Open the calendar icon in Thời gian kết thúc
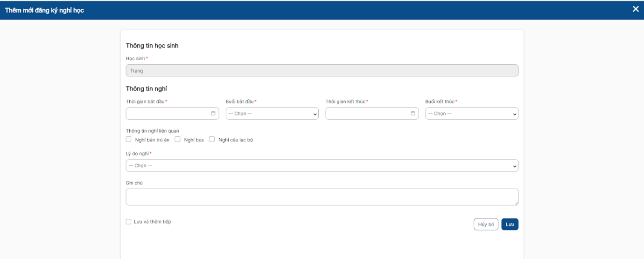This screenshot has width=644, height=259. (413, 113)
